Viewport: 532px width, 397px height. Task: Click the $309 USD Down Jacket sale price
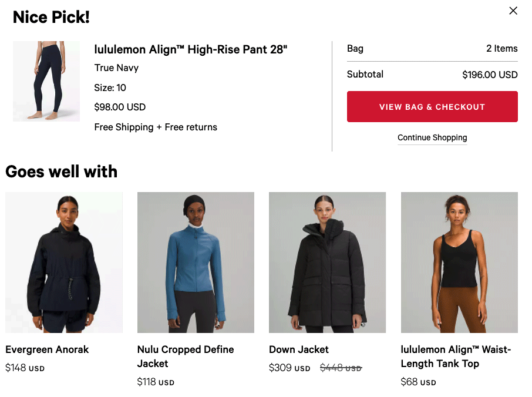tap(289, 368)
